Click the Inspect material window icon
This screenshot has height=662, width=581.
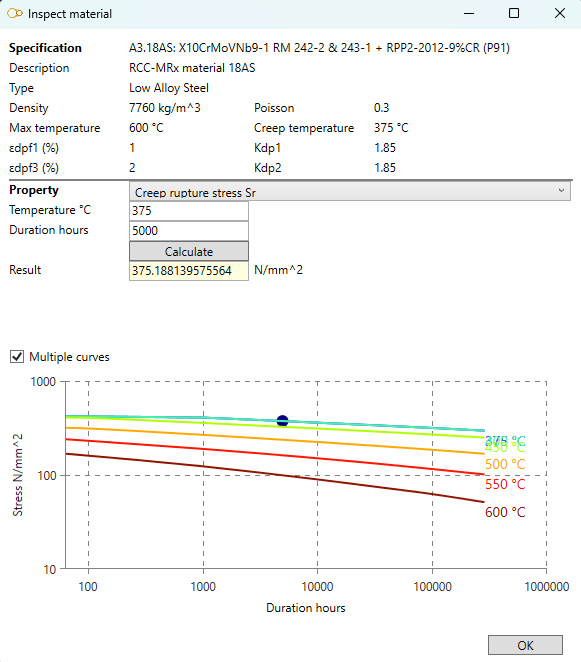pos(15,14)
